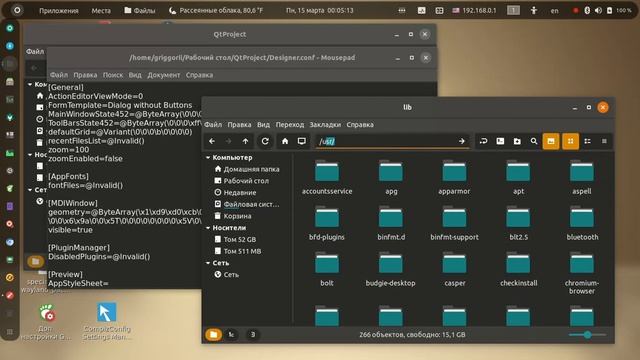640x360 pixels.
Task: Select the apparmor folder
Action: pos(454,178)
